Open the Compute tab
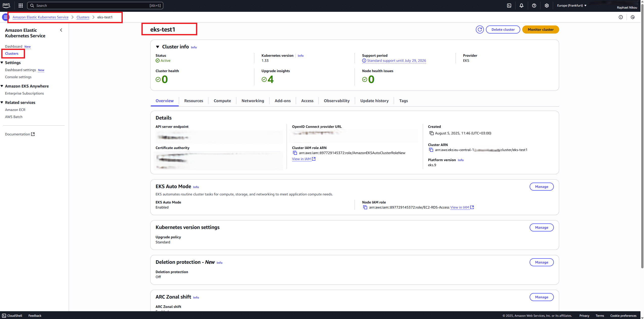Viewport: 644px width, 319px height. point(222,101)
